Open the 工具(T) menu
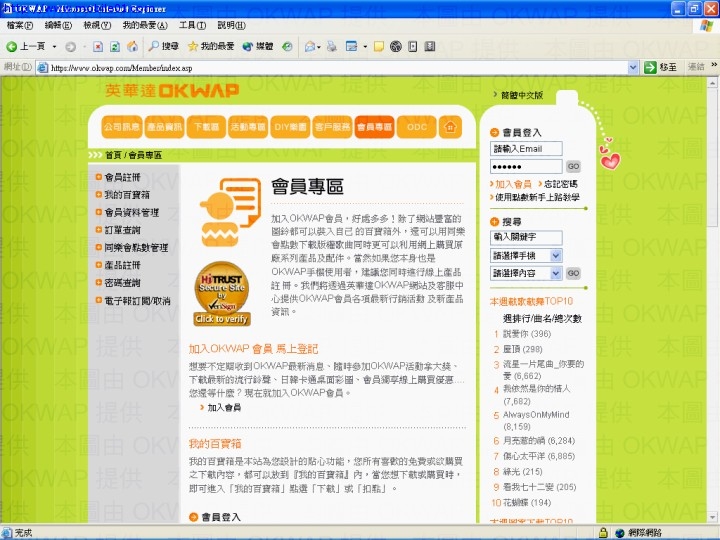Screen dimensions: 720x540 point(192,25)
